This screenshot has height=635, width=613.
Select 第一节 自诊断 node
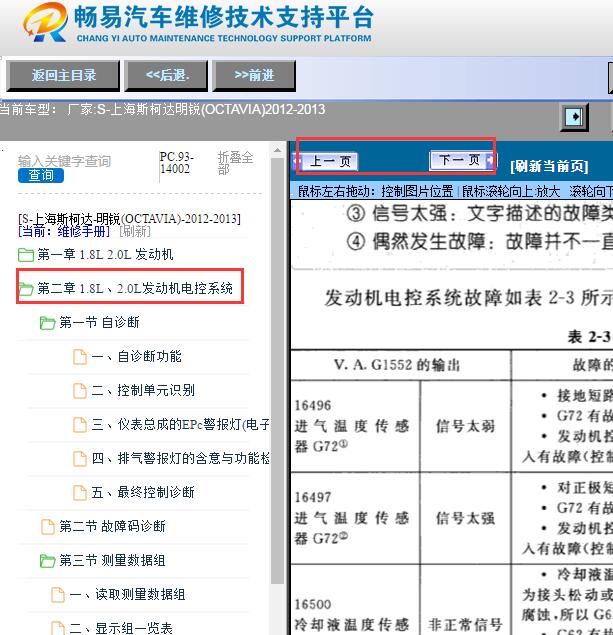pos(99,322)
